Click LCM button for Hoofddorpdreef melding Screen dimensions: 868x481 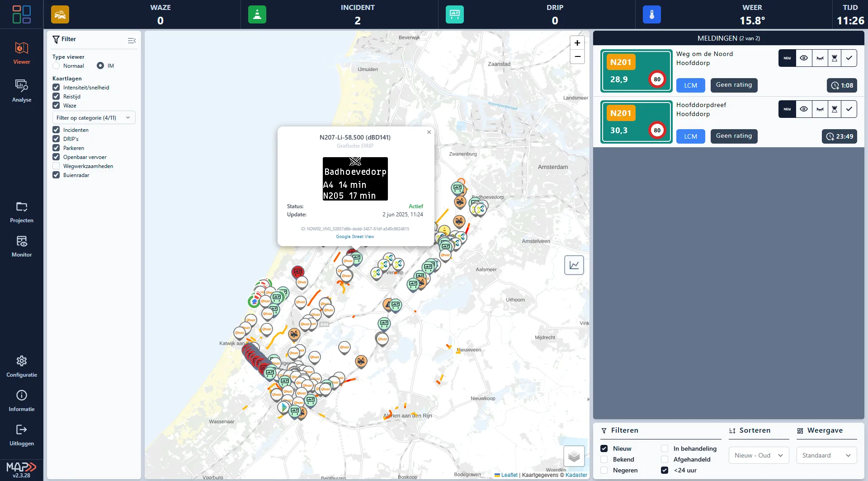690,136
